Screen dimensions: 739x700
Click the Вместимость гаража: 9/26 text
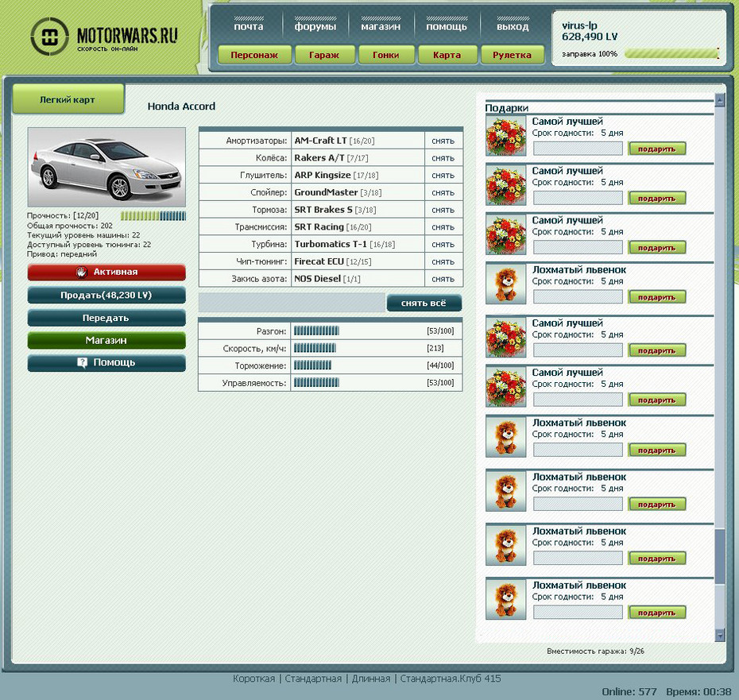click(595, 652)
